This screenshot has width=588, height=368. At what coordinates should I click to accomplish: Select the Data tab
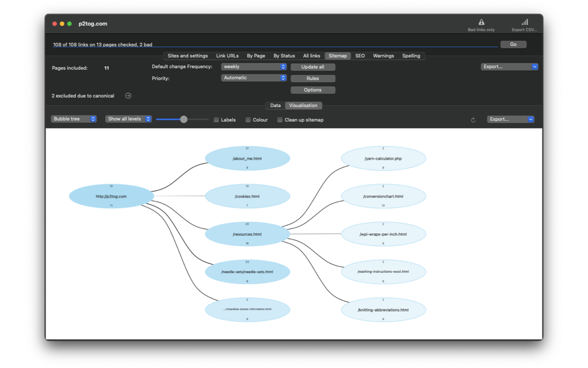275,106
